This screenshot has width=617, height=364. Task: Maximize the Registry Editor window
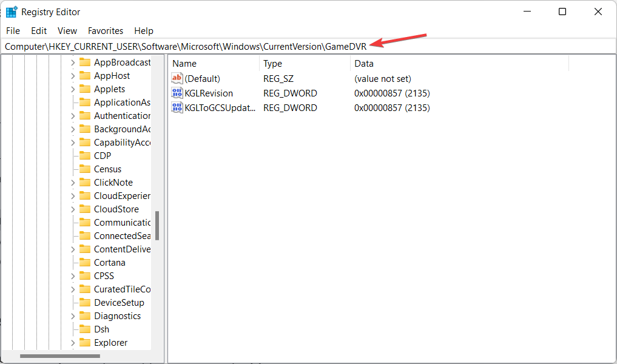(x=562, y=12)
